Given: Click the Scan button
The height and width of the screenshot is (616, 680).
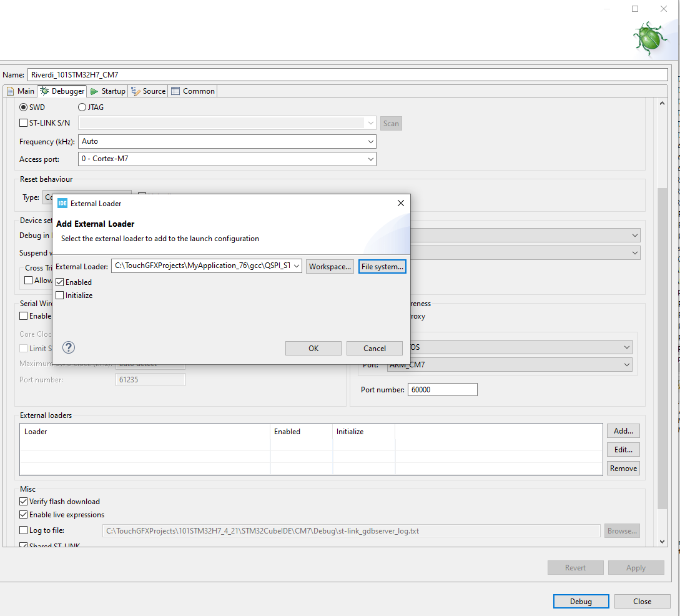Looking at the screenshot, I should (x=391, y=123).
